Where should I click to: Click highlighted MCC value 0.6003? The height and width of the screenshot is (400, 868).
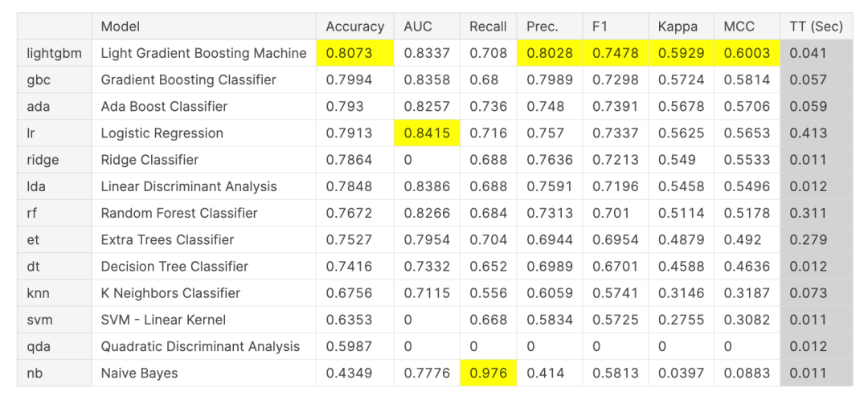pos(746,53)
